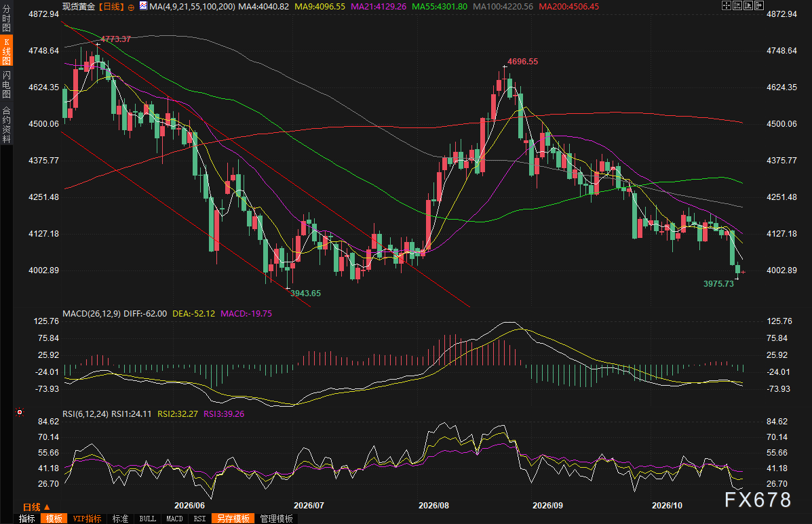
Task: Click the shift-chart-right axis icon
Action: point(748,5)
